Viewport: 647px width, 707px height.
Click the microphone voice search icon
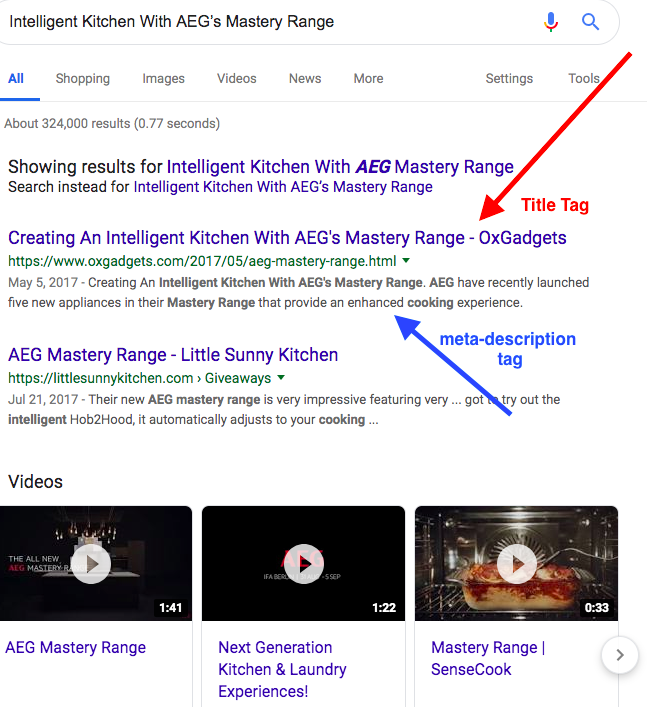coord(551,22)
